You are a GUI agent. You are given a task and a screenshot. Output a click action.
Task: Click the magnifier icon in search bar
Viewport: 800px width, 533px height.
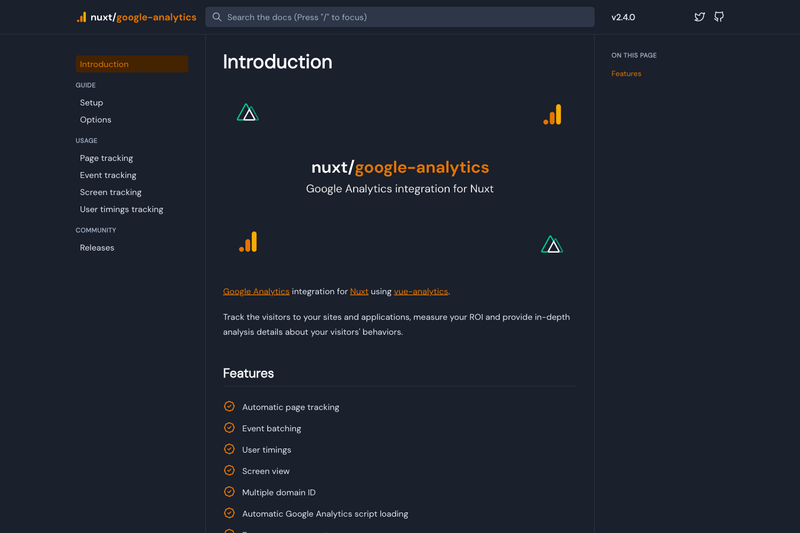(217, 17)
